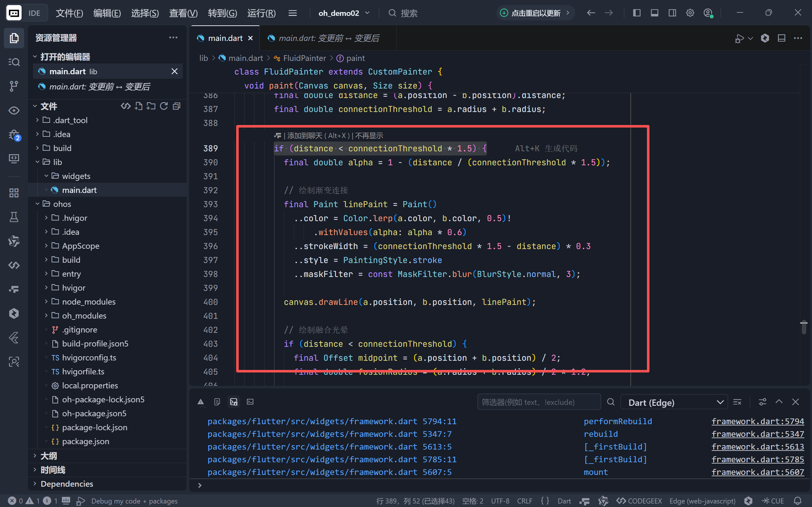
Task: Open the Source Control activity bar icon
Action: pyautogui.click(x=14, y=86)
